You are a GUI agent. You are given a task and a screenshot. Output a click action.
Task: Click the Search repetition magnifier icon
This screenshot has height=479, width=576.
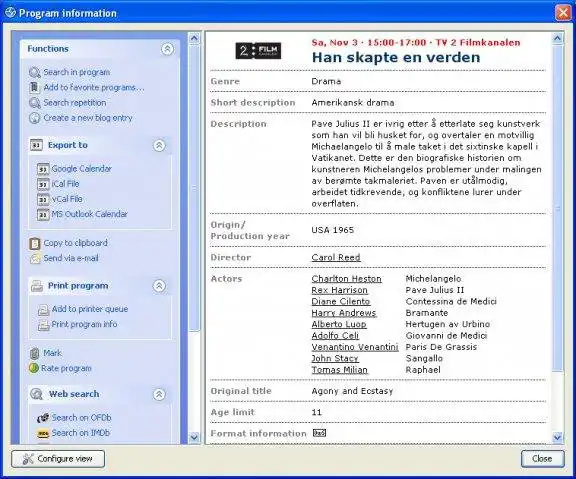click(35, 103)
